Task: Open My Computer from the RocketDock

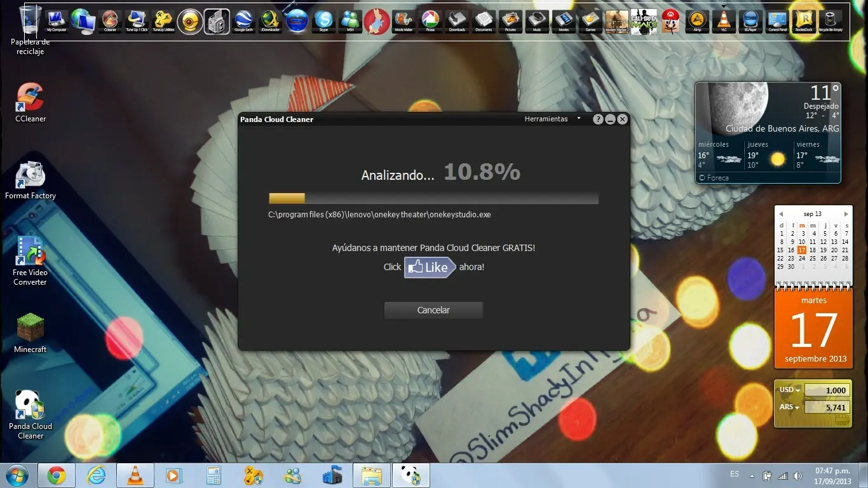Action: (57, 21)
